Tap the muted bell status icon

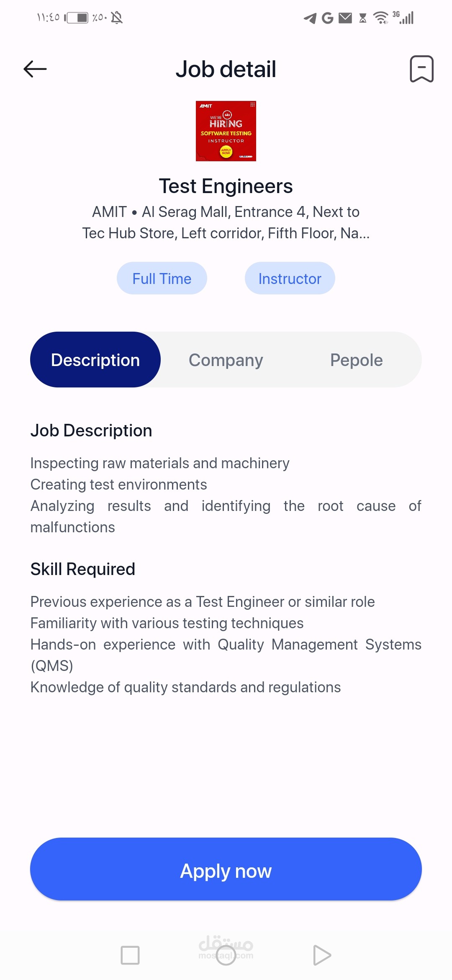(117, 18)
